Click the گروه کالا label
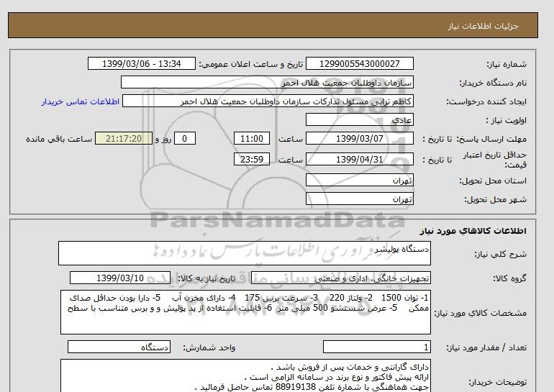The height and width of the screenshot is (392, 554). point(509,278)
